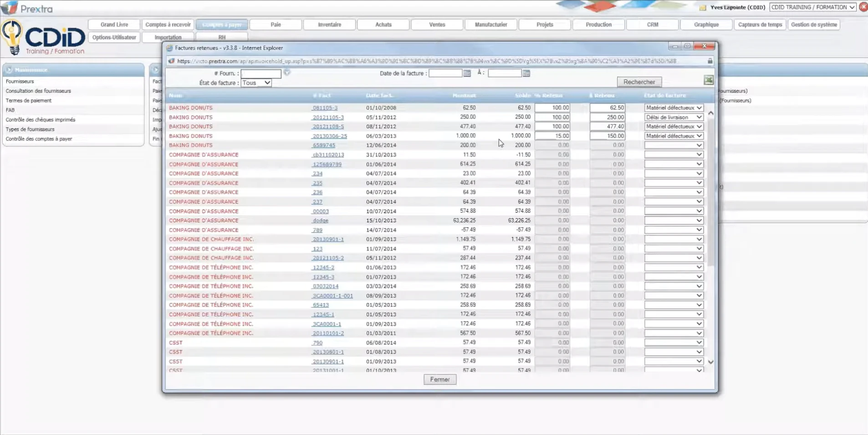868x435 pixels.
Task: Switch to the Inventaire module
Action: click(329, 25)
